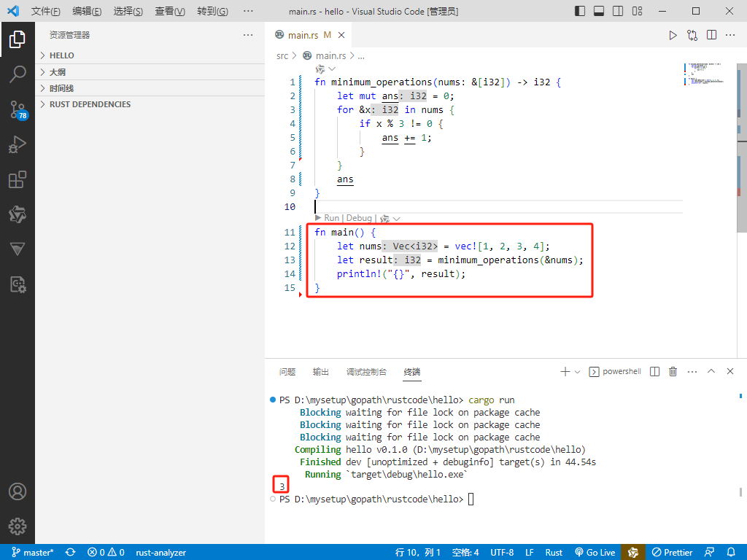Click rust-analyzer status bar item

(160, 553)
